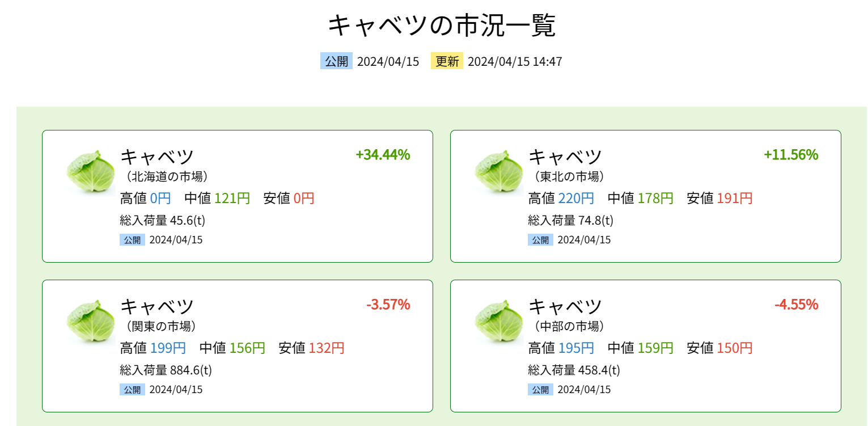Viewport: 868px width, 426px height.
Task: Click the 公開 badge in the Chubu (中部) card
Action: (541, 390)
